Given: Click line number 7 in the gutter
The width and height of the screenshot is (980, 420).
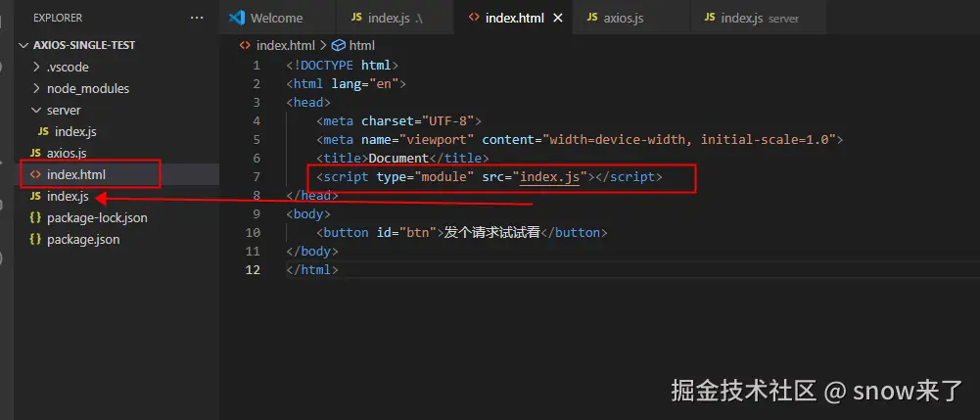Looking at the screenshot, I should [x=257, y=177].
